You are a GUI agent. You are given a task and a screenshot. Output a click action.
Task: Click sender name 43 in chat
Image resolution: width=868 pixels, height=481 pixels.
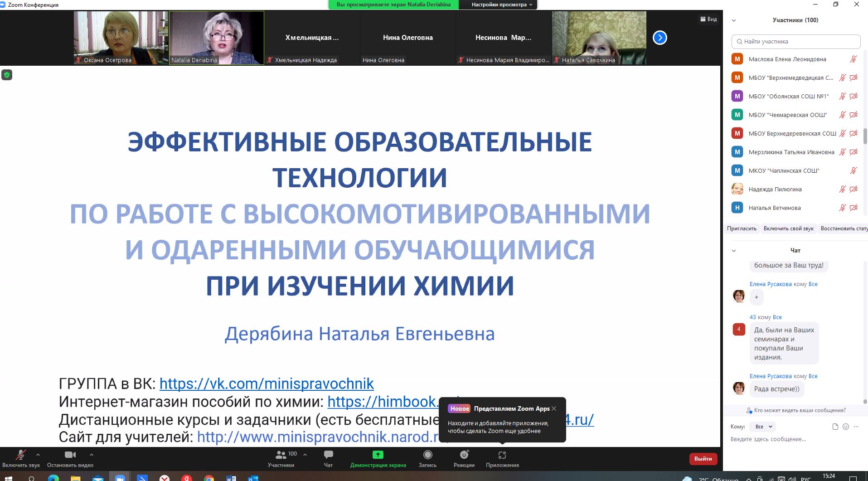(752, 317)
